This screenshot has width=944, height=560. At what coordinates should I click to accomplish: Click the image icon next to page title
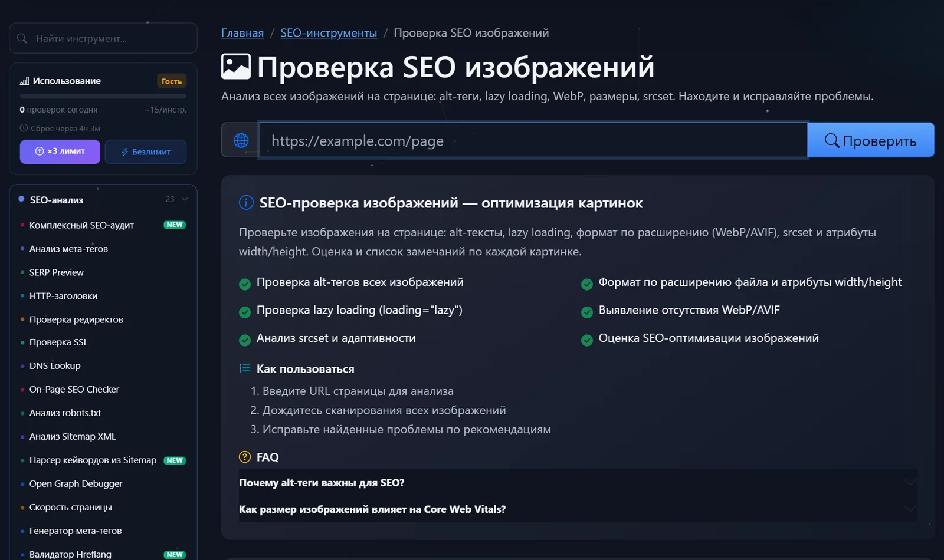[236, 67]
